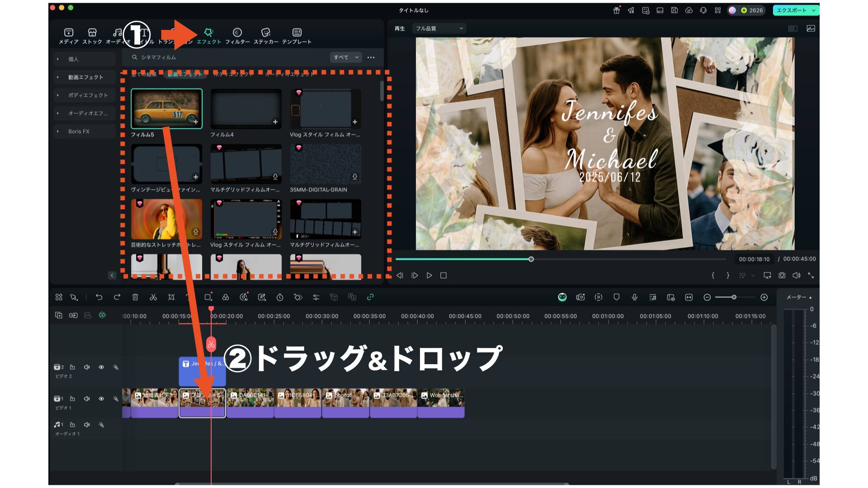Select the 35MM-DIGITAL-GRAIN effect thumbnail
868x488 pixels.
tap(325, 164)
